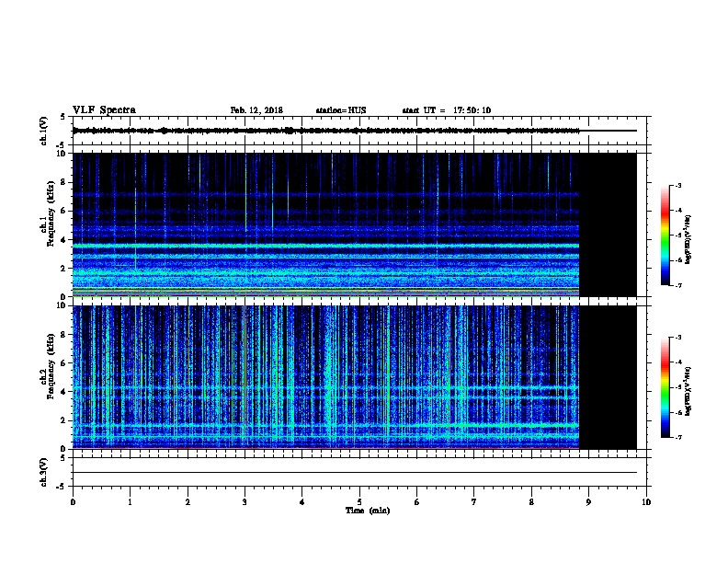Click the '5' tick on ch.3(V) axis
728x563 pixels.
click(63, 458)
